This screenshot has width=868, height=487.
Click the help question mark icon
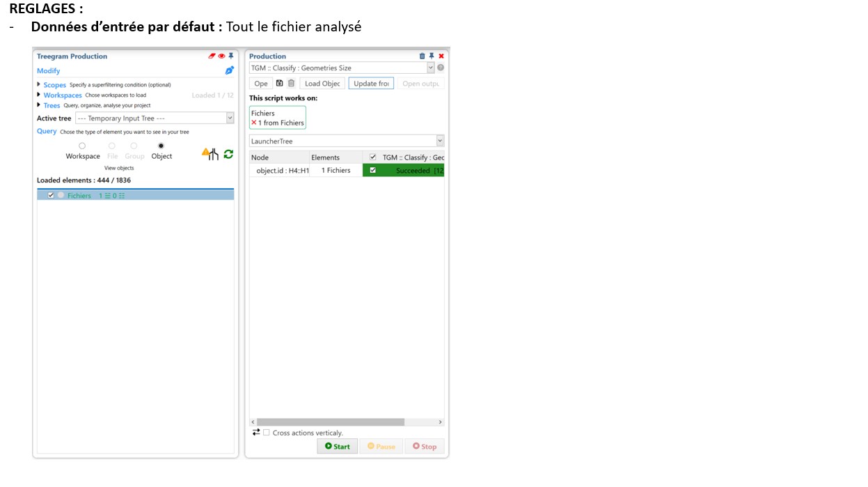click(x=441, y=68)
